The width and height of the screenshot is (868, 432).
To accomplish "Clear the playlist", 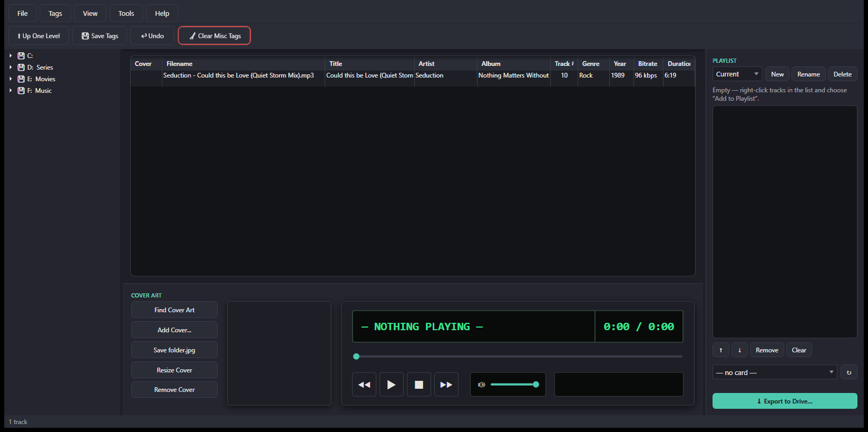I will (x=799, y=350).
